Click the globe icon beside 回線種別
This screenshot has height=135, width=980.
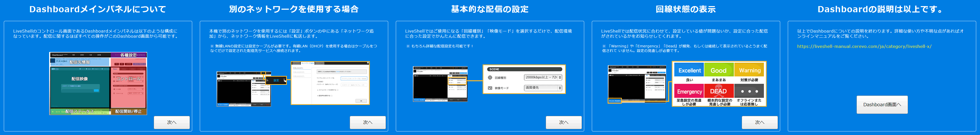click(490, 78)
